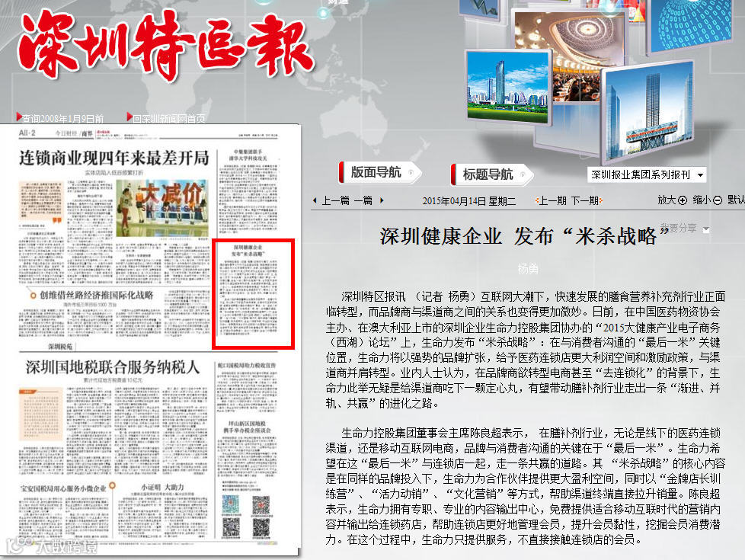Click the city skyline picture in the banner

pyautogui.click(x=507, y=85)
